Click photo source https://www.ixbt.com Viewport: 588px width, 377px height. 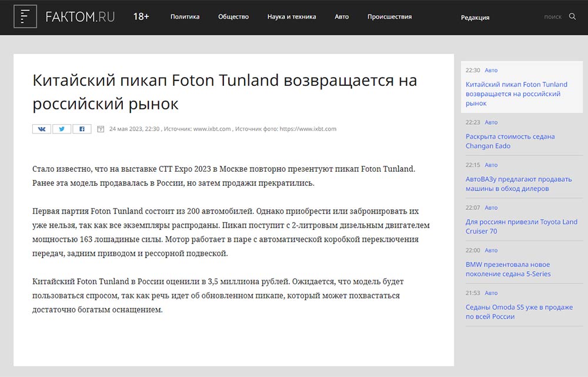[x=308, y=129]
